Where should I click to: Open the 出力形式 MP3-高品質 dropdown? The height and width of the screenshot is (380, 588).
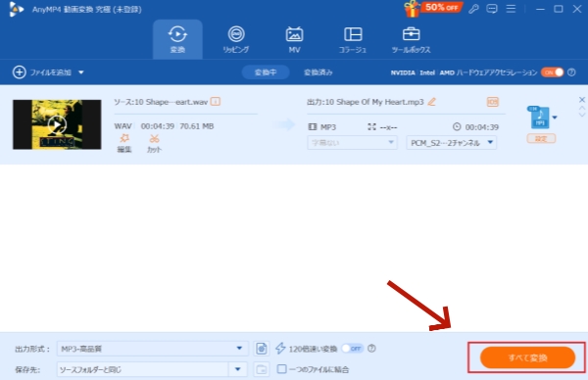[x=153, y=349]
